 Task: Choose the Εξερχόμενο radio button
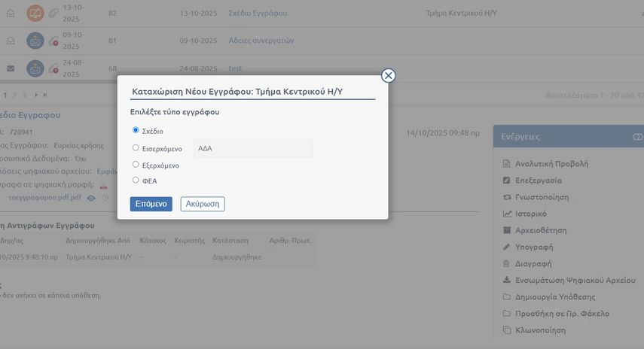[136, 164]
